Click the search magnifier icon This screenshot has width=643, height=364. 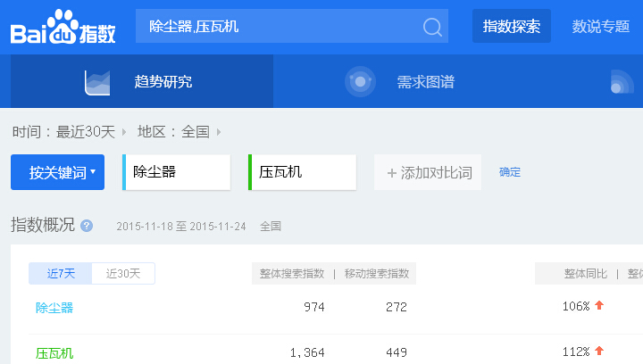(x=432, y=27)
